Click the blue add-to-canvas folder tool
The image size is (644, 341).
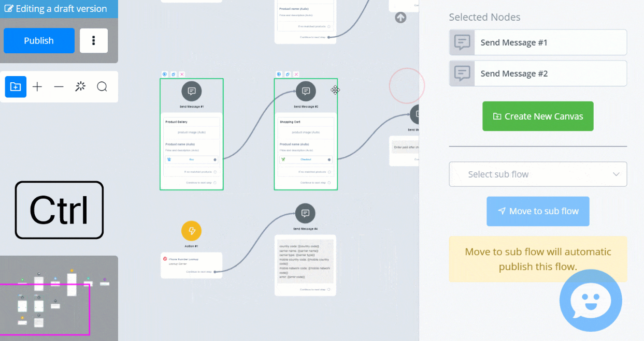pos(16,86)
